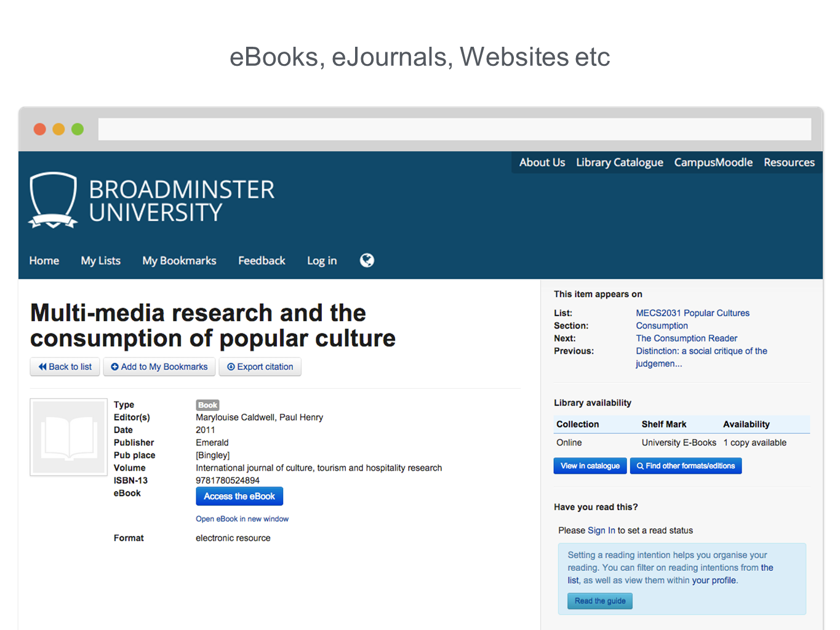Add item to My Bookmarks

click(159, 367)
